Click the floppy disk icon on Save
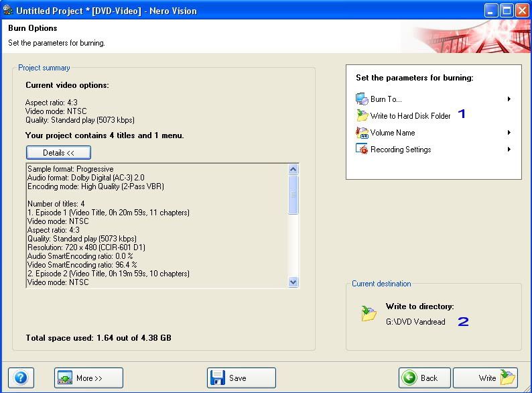Viewport: 532px width, 393px height. (x=218, y=378)
